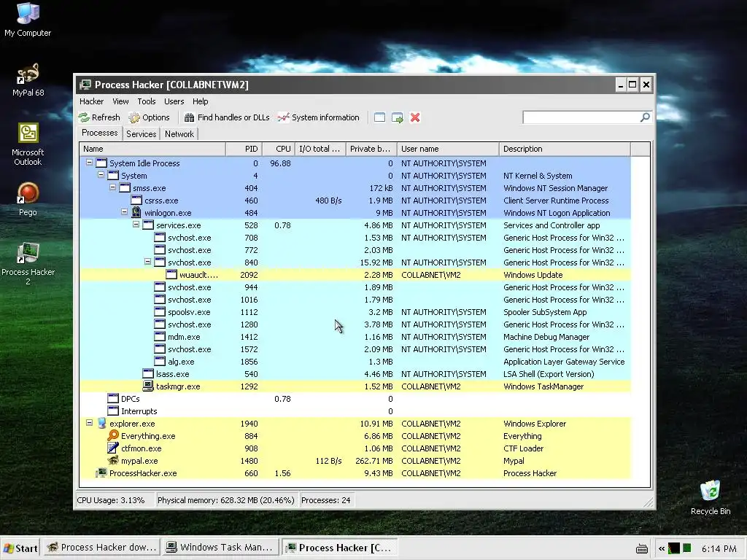
Task: Collapse the System tree node
Action: (101, 175)
